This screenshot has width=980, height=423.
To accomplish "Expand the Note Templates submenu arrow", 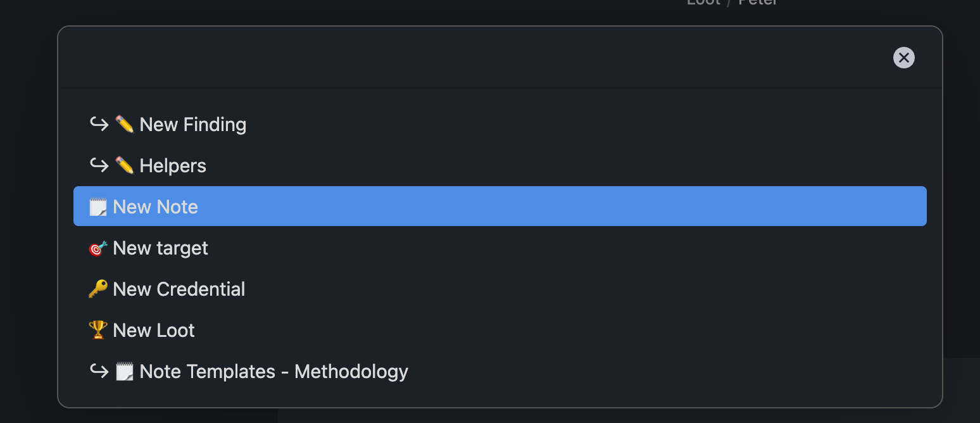I will pyautogui.click(x=99, y=372).
